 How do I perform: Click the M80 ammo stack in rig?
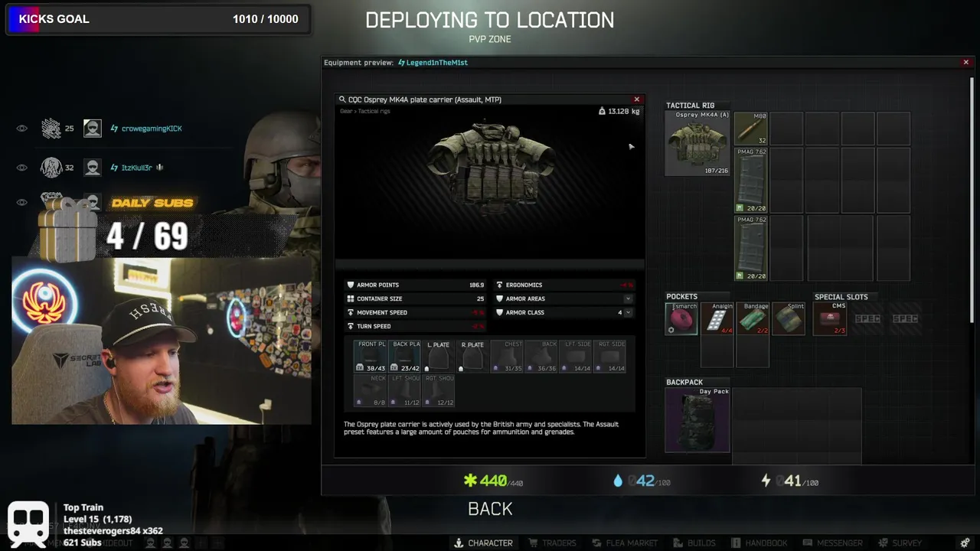point(751,129)
